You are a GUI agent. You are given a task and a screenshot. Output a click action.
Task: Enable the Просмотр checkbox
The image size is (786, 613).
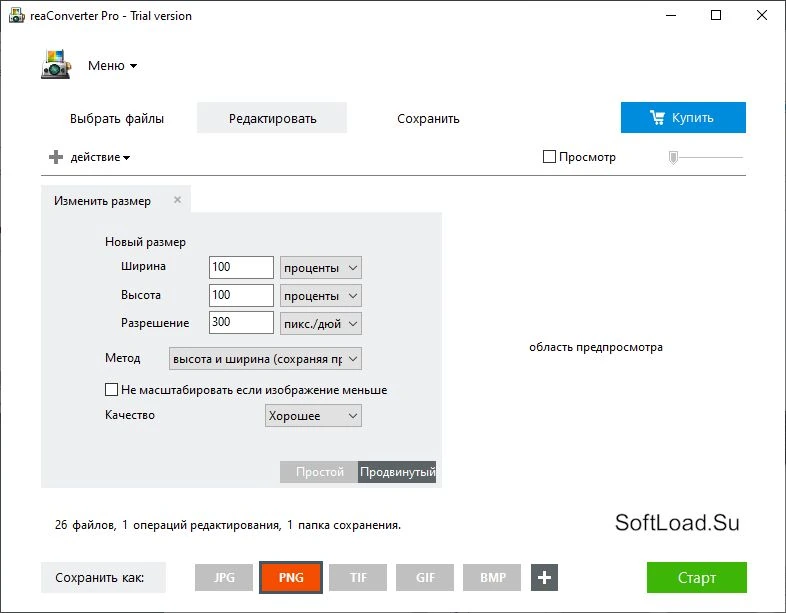[549, 157]
